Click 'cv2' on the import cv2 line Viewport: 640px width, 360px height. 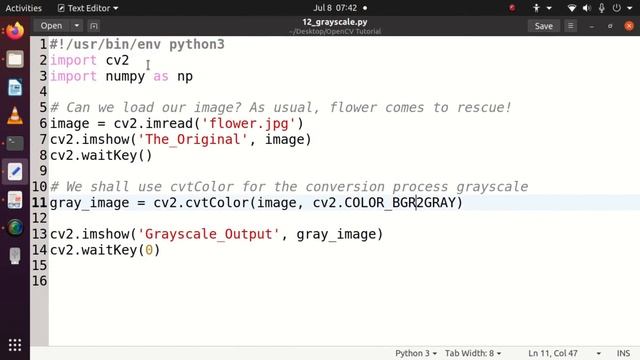click(x=117, y=60)
